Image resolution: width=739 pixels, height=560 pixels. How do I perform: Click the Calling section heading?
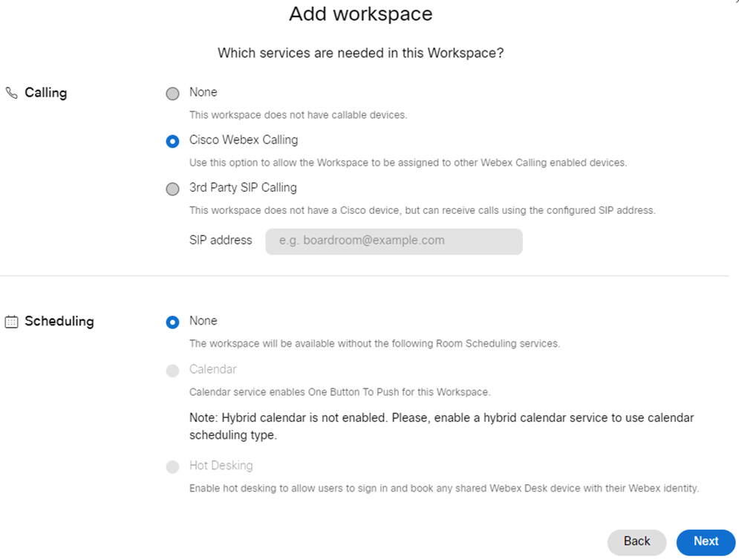point(45,93)
